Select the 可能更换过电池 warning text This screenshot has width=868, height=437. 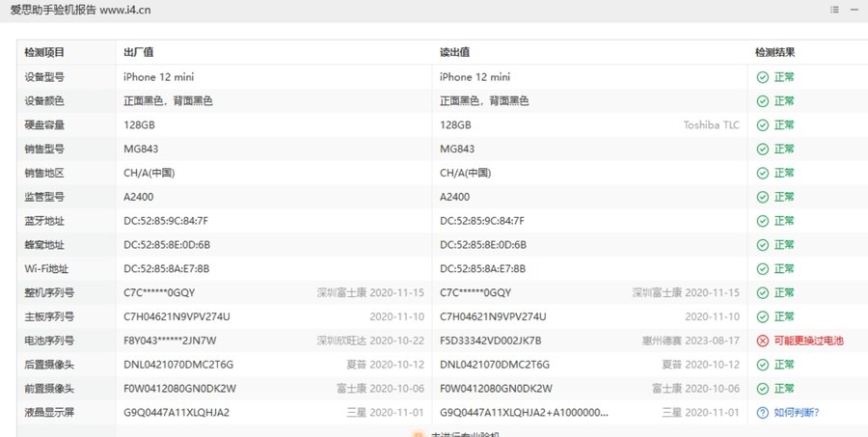click(x=809, y=341)
